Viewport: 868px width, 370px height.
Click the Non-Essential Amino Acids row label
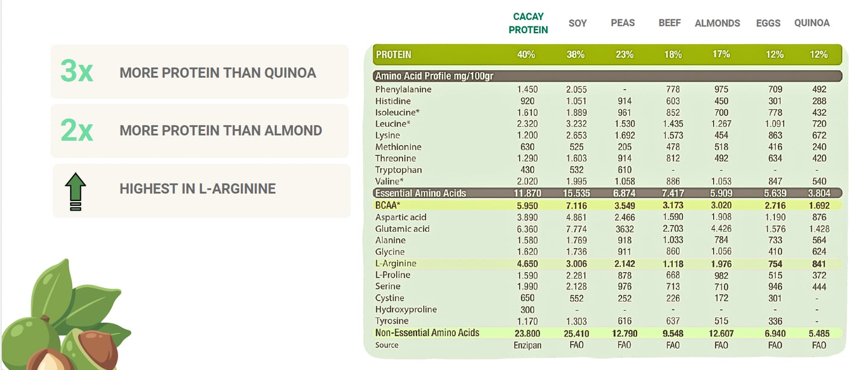(427, 333)
